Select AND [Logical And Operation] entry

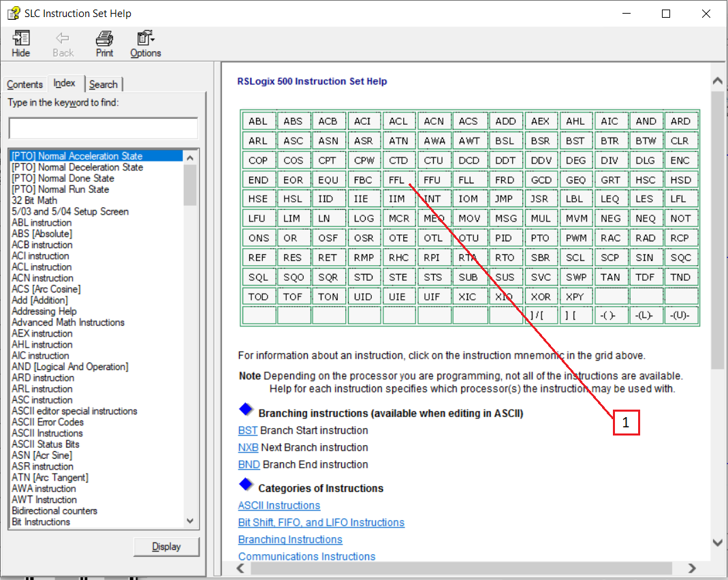[70, 367]
